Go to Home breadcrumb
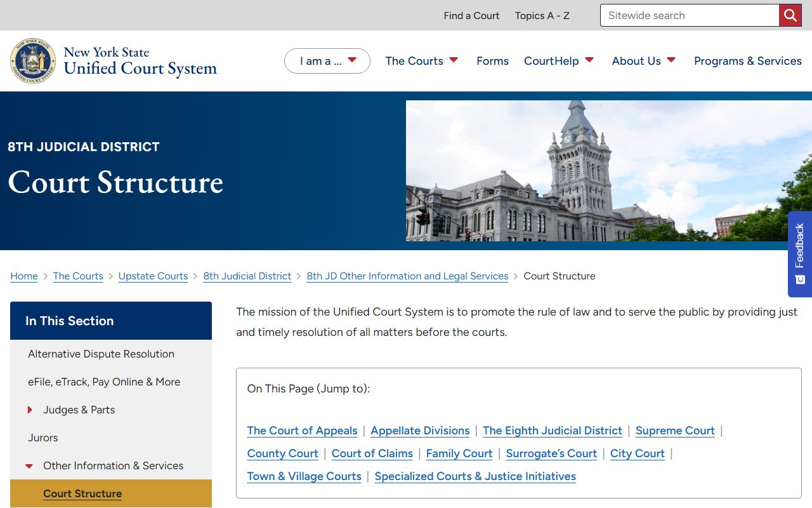Image resolution: width=812 pixels, height=508 pixels. pos(24,276)
